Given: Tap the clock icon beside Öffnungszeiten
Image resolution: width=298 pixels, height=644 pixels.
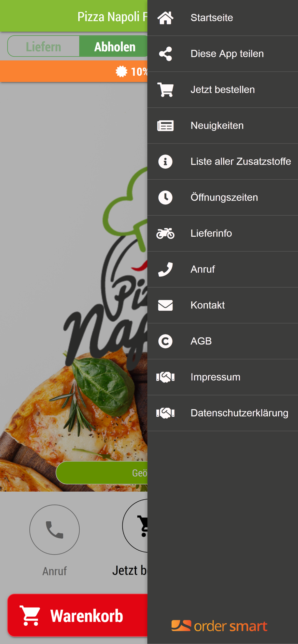Looking at the screenshot, I should pos(165,197).
